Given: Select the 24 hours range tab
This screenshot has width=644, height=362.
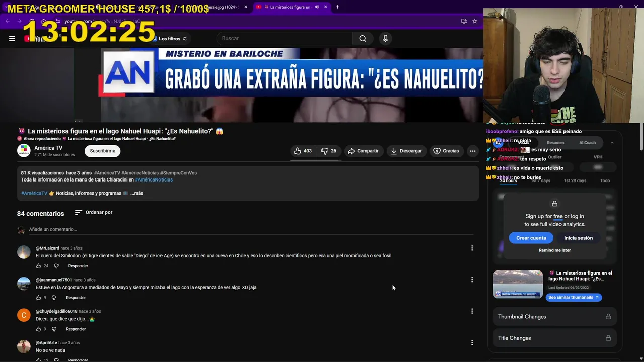Looking at the screenshot, I should 508,180.
